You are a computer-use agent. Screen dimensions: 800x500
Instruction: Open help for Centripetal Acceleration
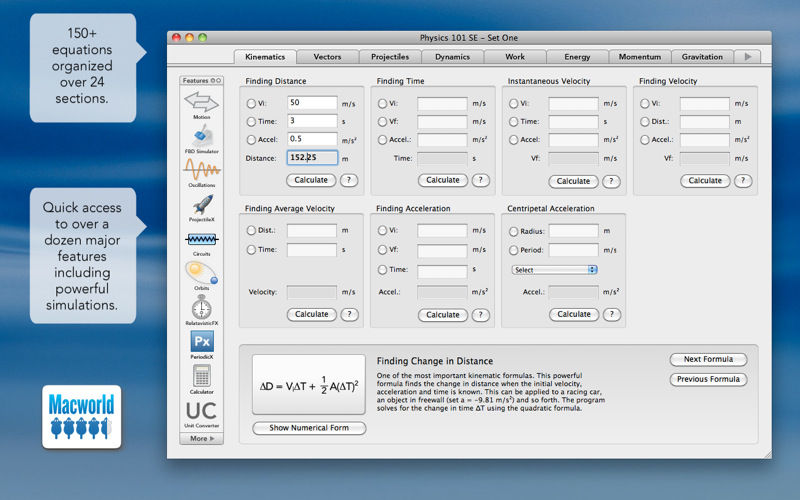point(612,314)
